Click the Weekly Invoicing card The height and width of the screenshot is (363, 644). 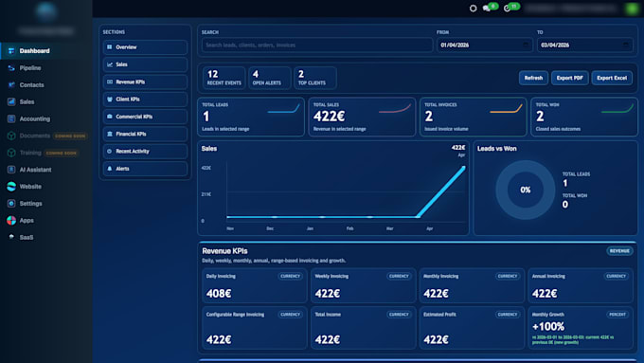363,285
